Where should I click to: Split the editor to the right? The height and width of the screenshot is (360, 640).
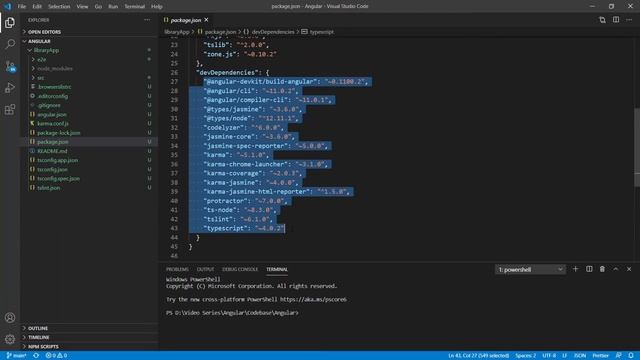point(616,20)
